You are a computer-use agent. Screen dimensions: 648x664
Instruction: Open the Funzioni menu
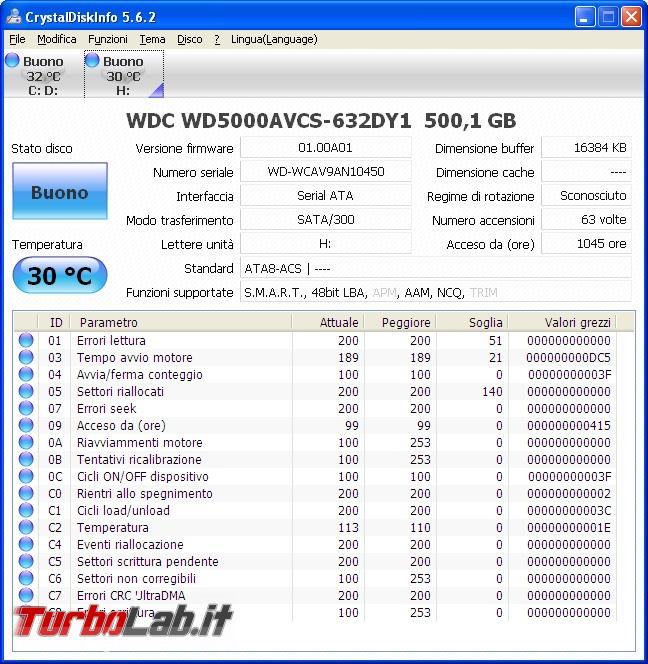pyautogui.click(x=108, y=39)
